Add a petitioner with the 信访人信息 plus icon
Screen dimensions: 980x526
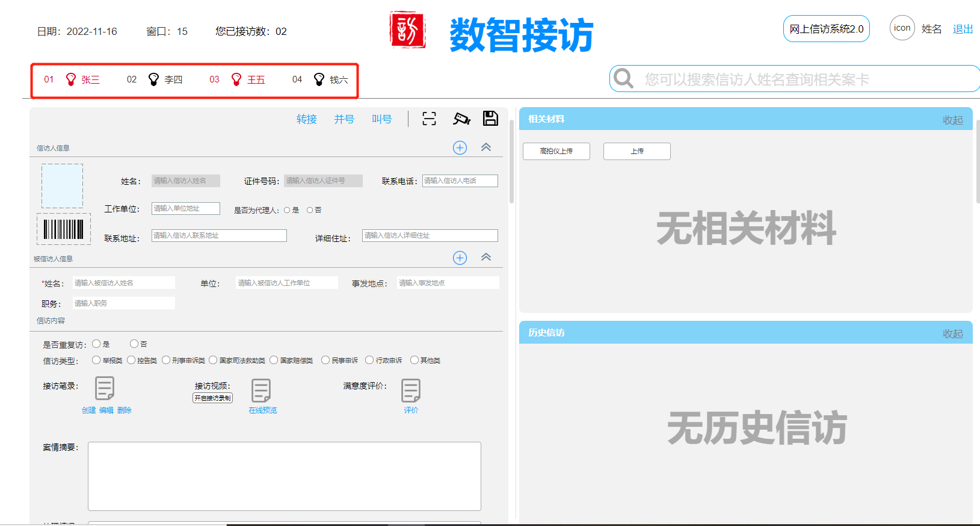[x=460, y=147]
